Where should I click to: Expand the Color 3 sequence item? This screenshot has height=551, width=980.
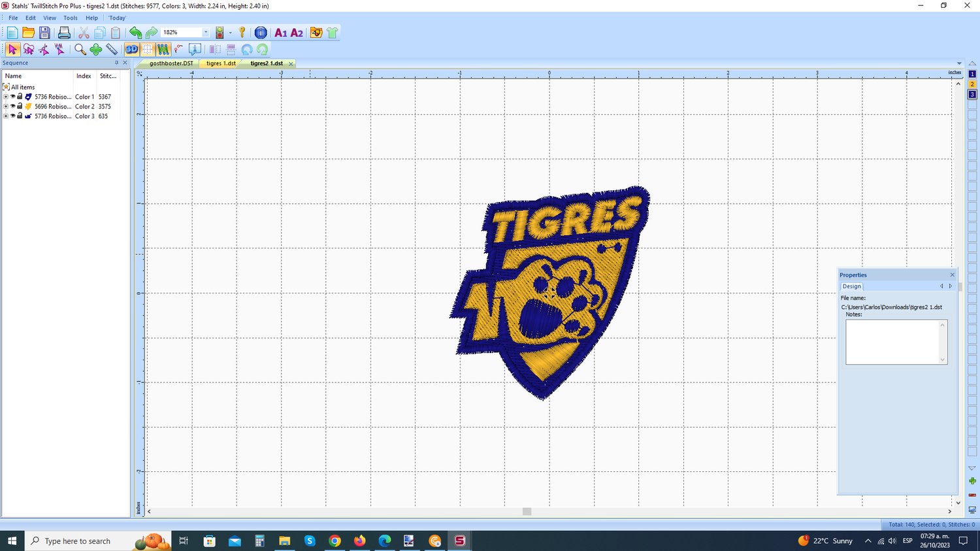tap(6, 116)
